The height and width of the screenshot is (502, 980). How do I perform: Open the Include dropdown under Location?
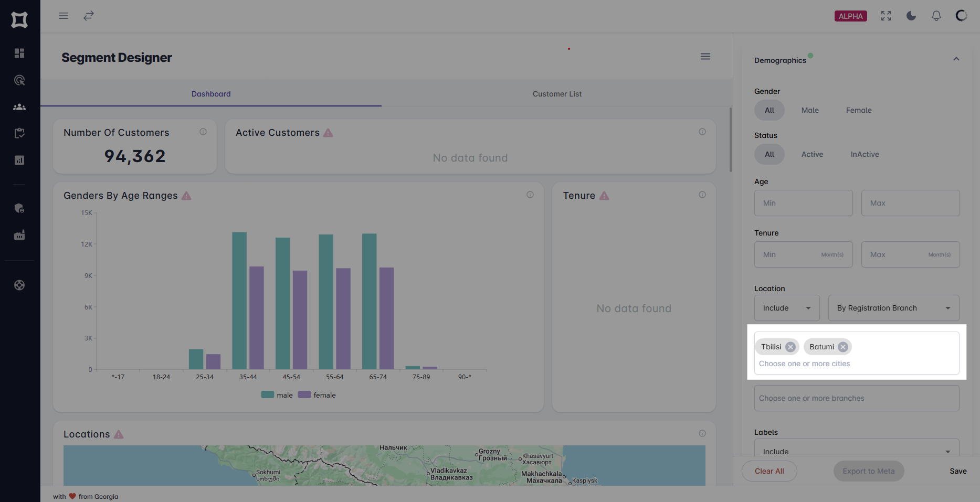(x=786, y=308)
